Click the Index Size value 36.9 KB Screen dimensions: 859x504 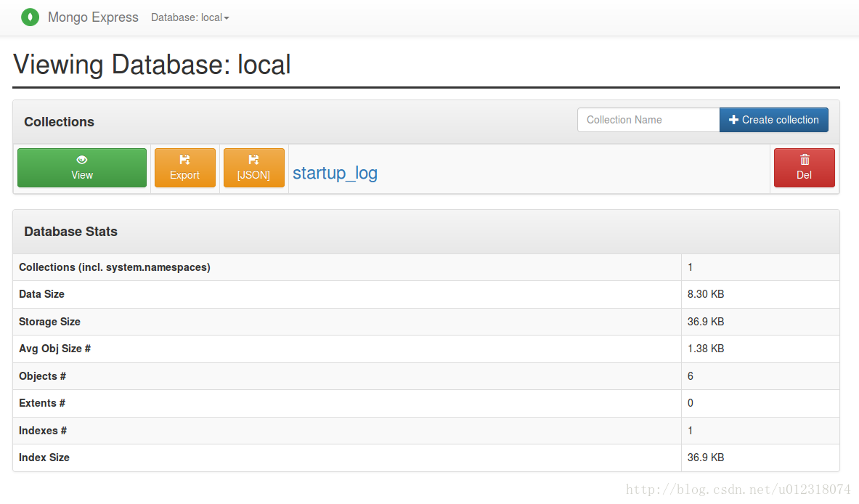pos(706,458)
